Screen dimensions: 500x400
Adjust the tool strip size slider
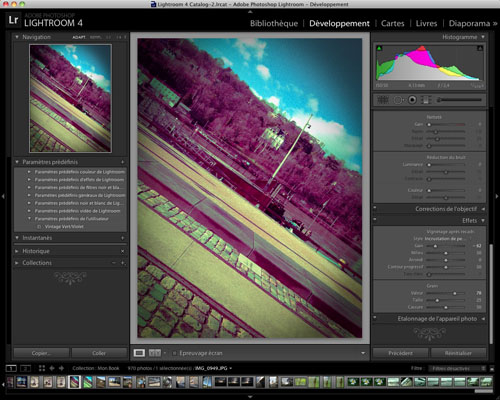(x=460, y=100)
